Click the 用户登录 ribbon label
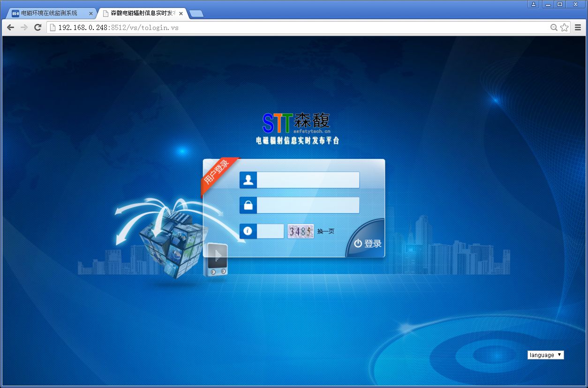This screenshot has height=388, width=588. pyautogui.click(x=216, y=173)
